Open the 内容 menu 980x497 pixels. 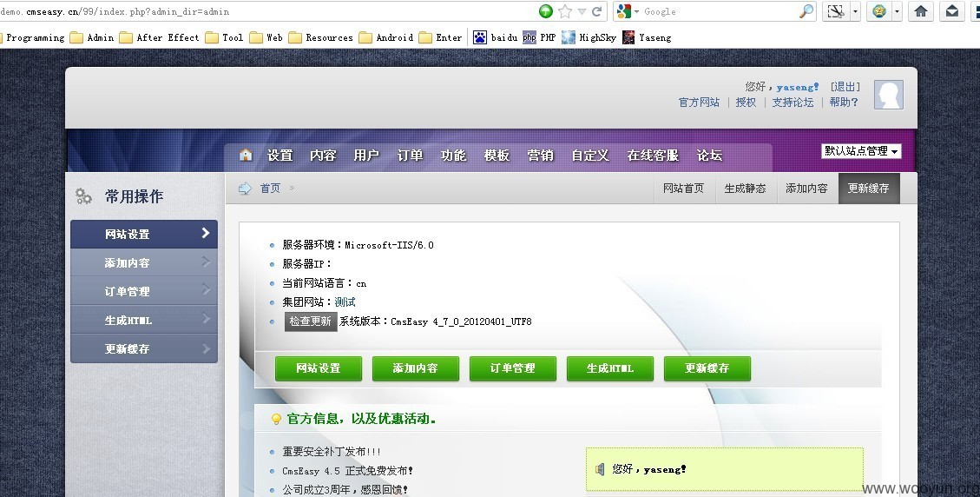[323, 156]
